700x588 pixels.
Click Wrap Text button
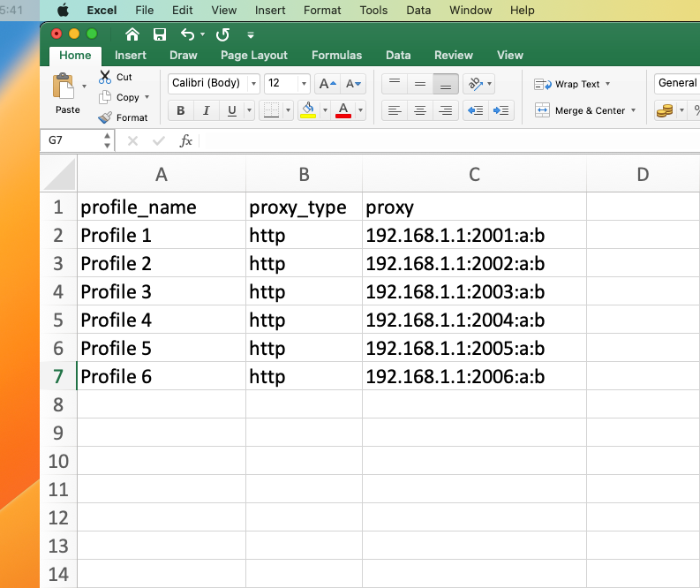(567, 84)
